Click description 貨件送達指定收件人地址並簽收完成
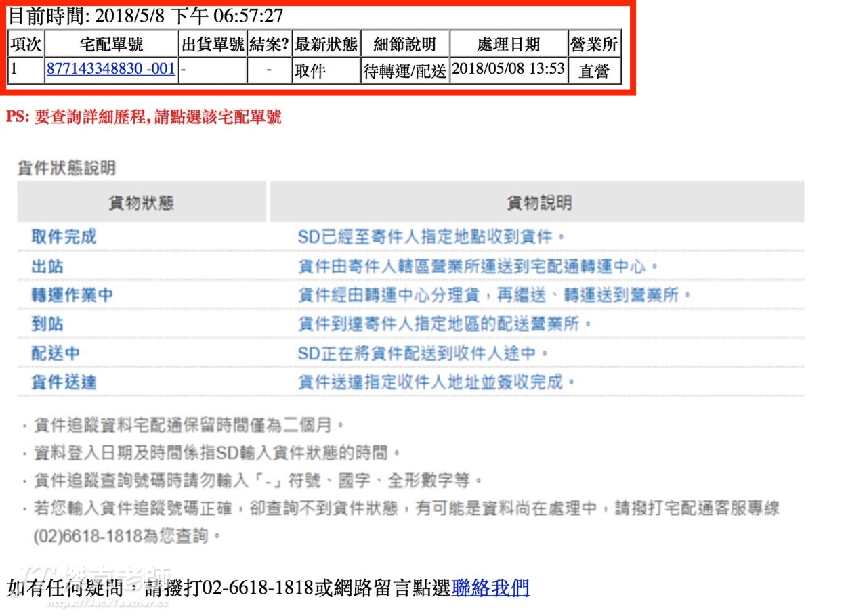 pos(437,382)
